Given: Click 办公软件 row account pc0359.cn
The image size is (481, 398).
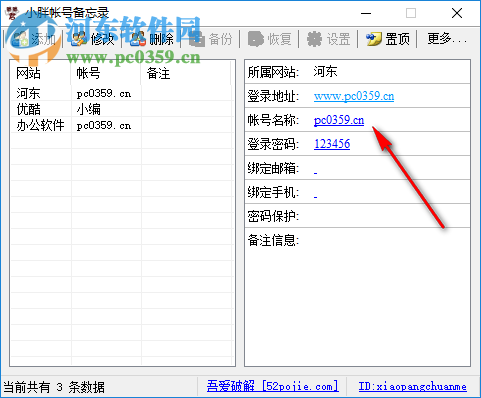Looking at the screenshot, I should (104, 126).
